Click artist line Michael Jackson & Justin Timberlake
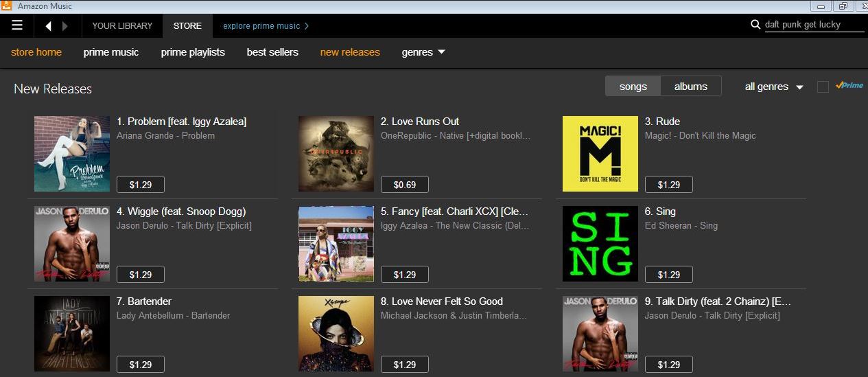This screenshot has width=868, height=377. tap(454, 316)
